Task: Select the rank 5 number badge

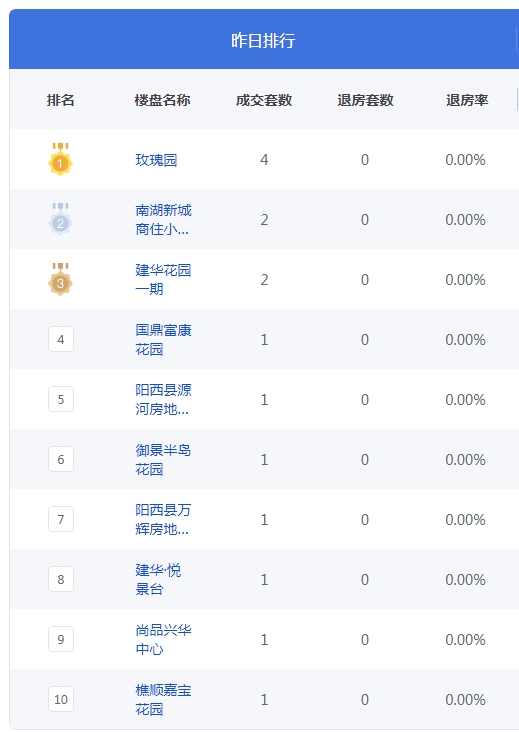Action: coord(61,399)
